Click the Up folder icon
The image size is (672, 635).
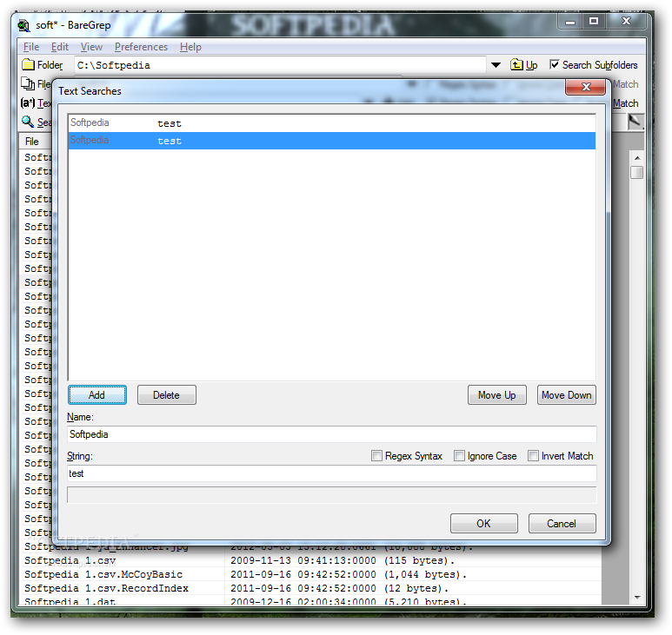coord(516,64)
